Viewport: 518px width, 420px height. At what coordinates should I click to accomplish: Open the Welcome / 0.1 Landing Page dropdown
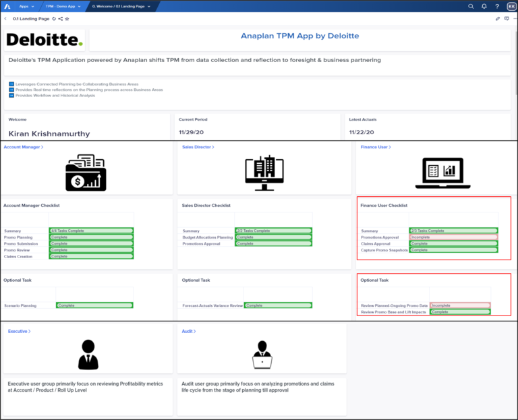(120, 6)
